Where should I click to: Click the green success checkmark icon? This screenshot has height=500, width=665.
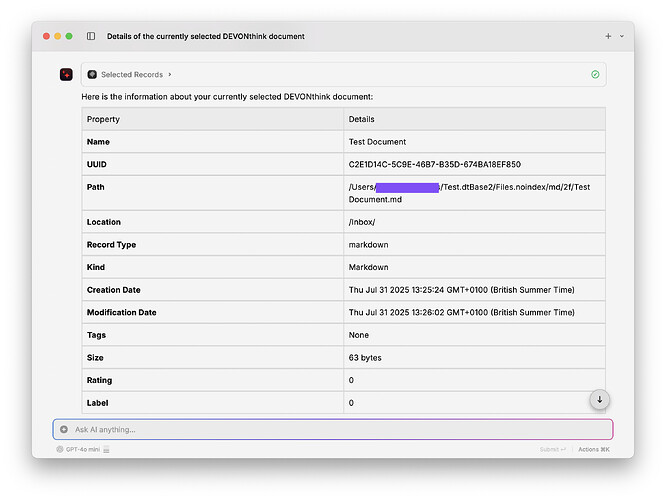[x=595, y=74]
